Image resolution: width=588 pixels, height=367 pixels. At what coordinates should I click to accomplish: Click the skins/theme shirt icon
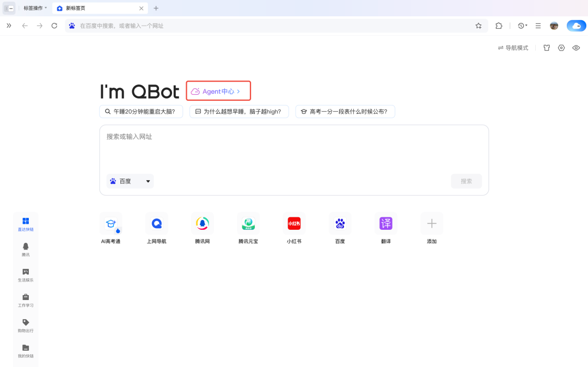546,47
